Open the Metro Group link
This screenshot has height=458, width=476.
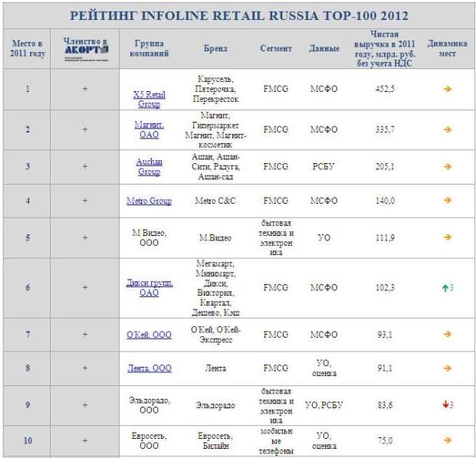[x=149, y=201]
